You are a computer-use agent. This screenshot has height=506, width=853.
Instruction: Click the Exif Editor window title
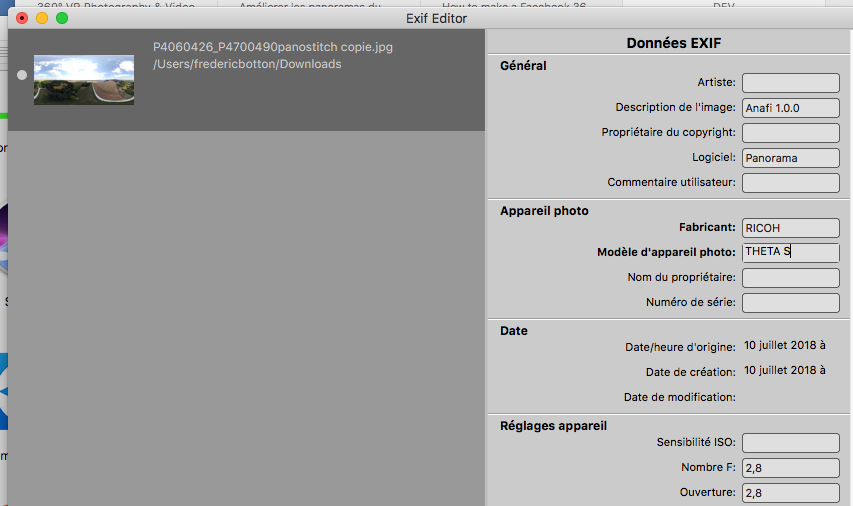(x=436, y=18)
